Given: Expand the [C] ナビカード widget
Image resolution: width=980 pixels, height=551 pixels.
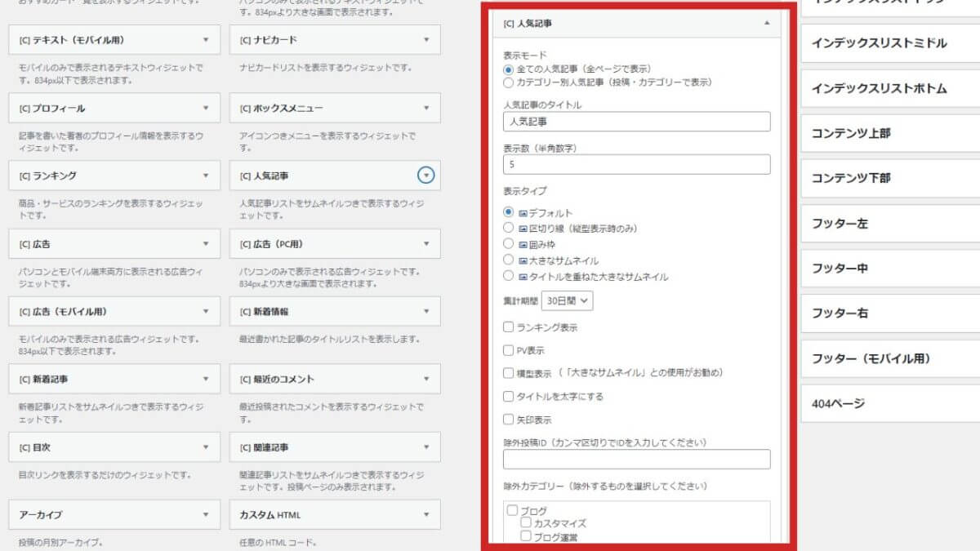Looking at the screenshot, I should click(x=425, y=39).
